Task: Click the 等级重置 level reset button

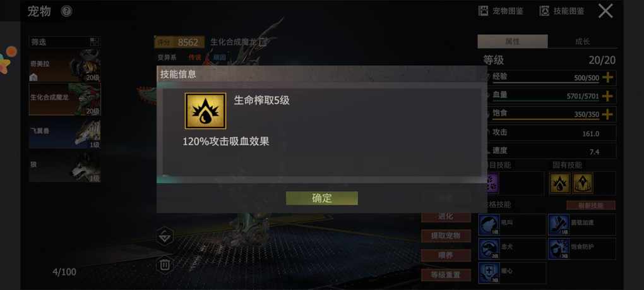Action: click(x=446, y=275)
